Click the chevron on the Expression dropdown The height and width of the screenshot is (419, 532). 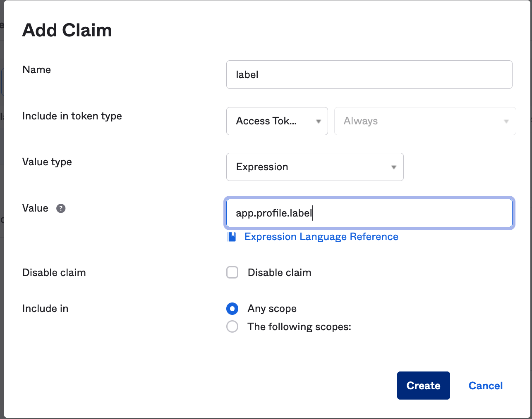pos(393,167)
